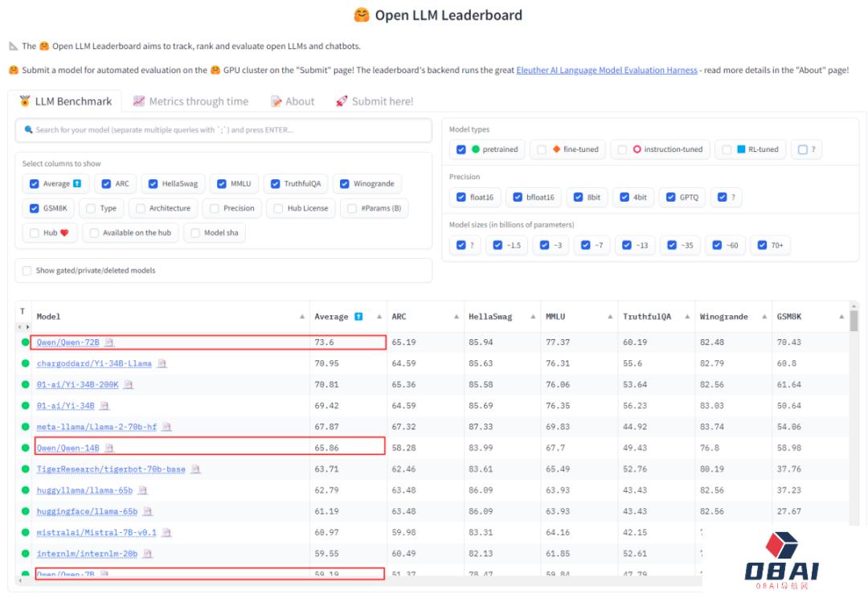Click the copy icon next to Qwen/Qwen-72B
The height and width of the screenshot is (598, 868).
109,342
